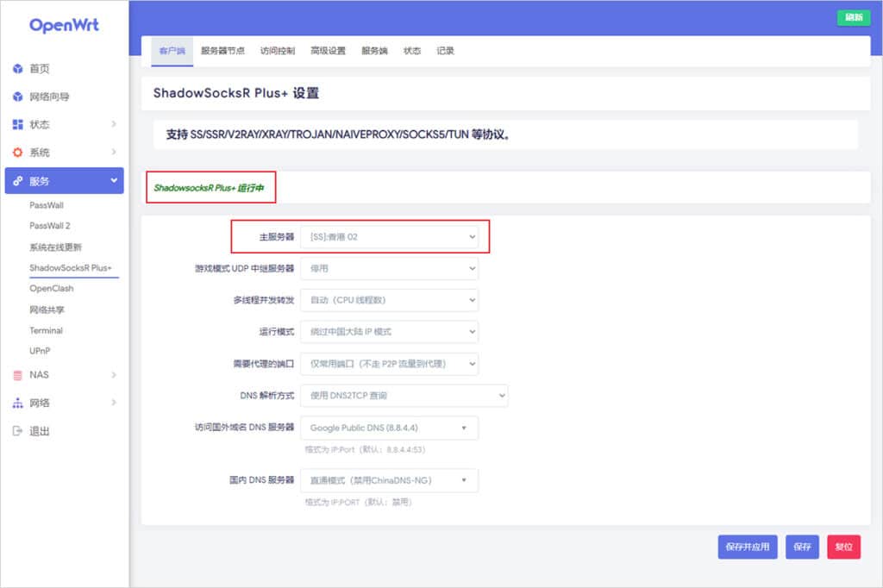Switch to the access control tab

[x=278, y=51]
